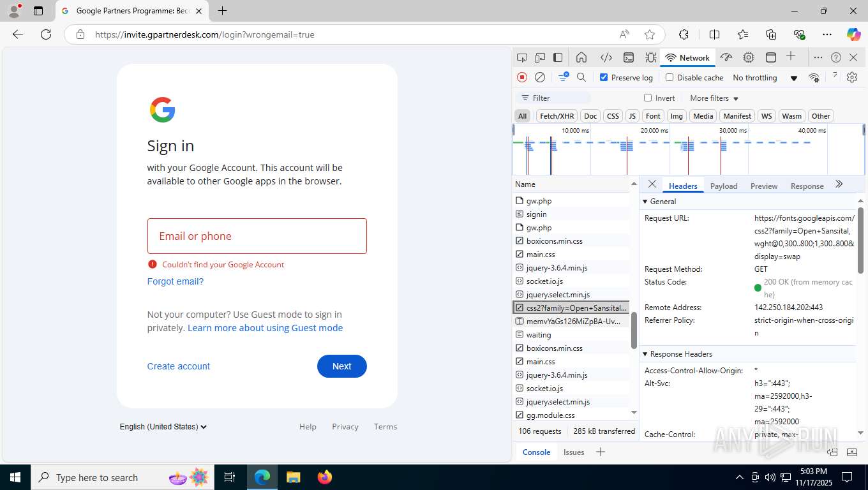Open DevTools help question mark icon
This screenshot has height=490, width=868.
point(836,57)
